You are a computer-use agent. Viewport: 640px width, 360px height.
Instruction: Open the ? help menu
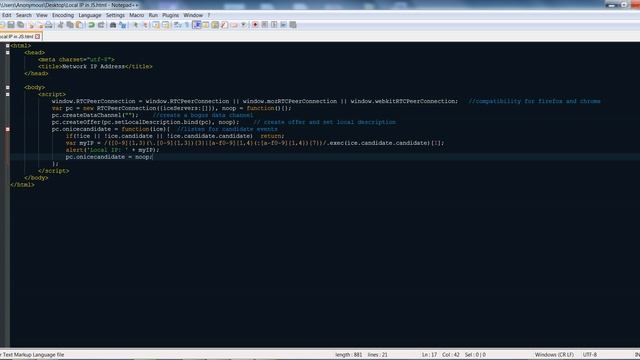point(209,15)
